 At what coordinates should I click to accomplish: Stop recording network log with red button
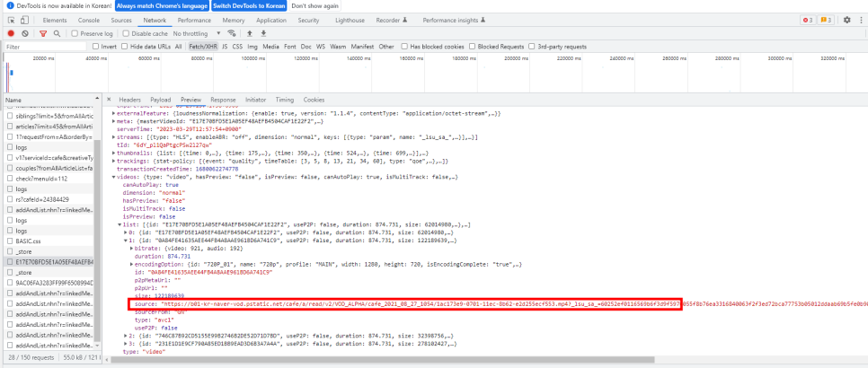[x=11, y=33]
